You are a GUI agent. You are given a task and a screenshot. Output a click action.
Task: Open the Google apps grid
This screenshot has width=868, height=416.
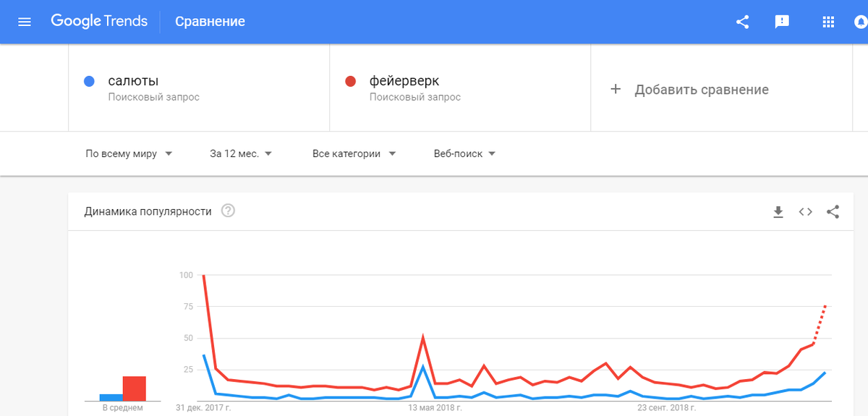pos(829,22)
